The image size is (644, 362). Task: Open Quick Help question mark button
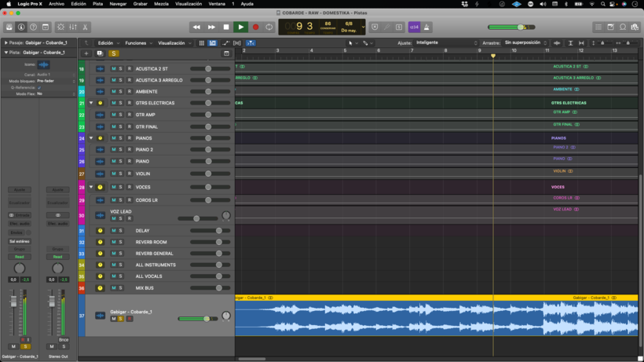(x=33, y=27)
